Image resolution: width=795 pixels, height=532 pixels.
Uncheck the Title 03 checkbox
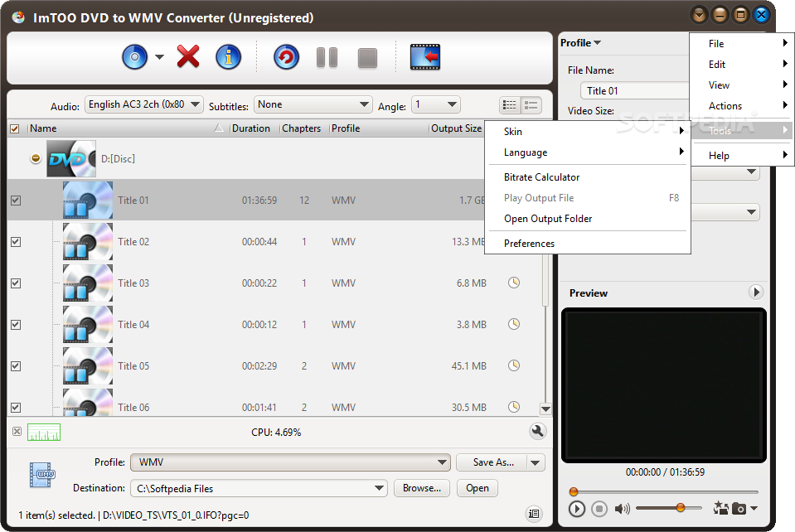point(16,283)
